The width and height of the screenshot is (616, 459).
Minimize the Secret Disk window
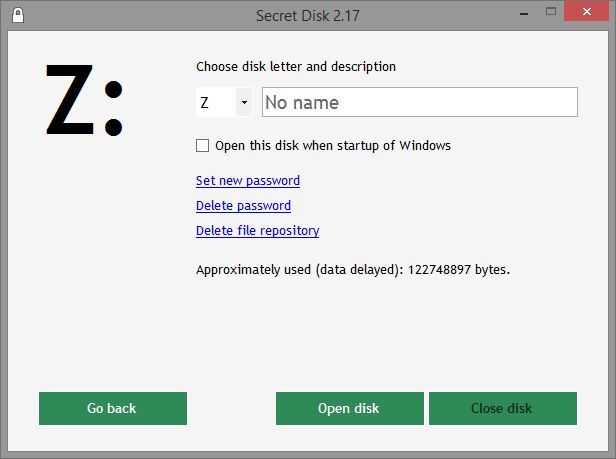click(524, 14)
